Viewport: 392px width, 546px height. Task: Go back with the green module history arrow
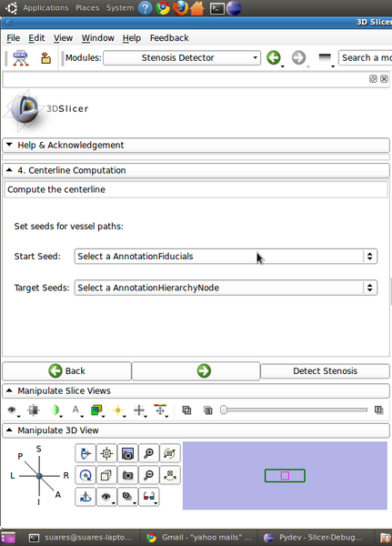[x=274, y=57]
